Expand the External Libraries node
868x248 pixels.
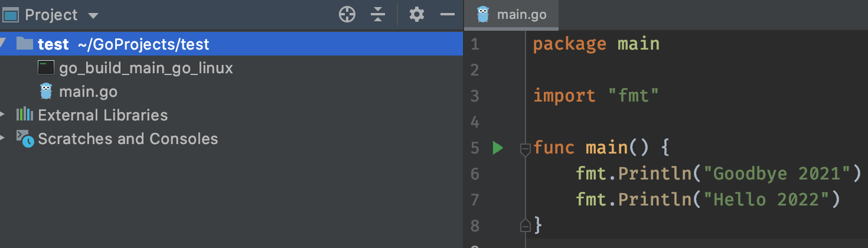tap(3, 114)
